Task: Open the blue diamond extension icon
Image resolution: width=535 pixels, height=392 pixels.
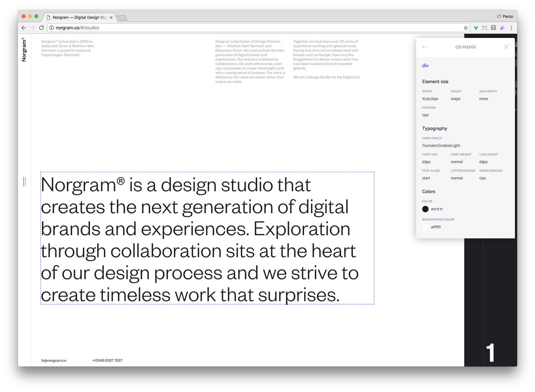Action: [476, 28]
